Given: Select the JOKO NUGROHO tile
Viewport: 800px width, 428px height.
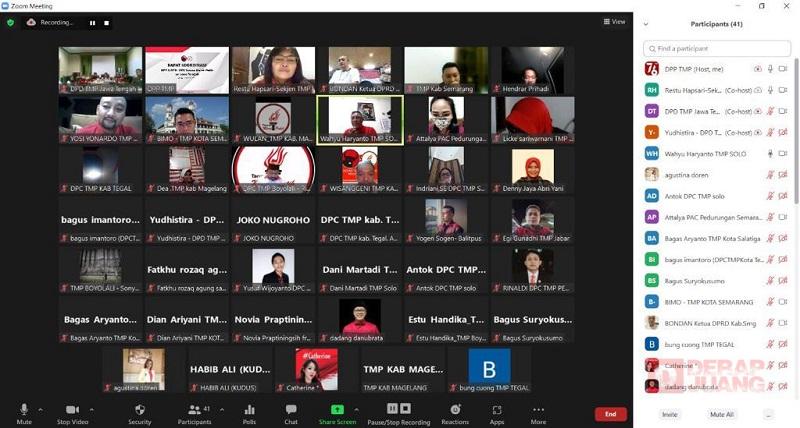Looking at the screenshot, I should click(x=273, y=220).
